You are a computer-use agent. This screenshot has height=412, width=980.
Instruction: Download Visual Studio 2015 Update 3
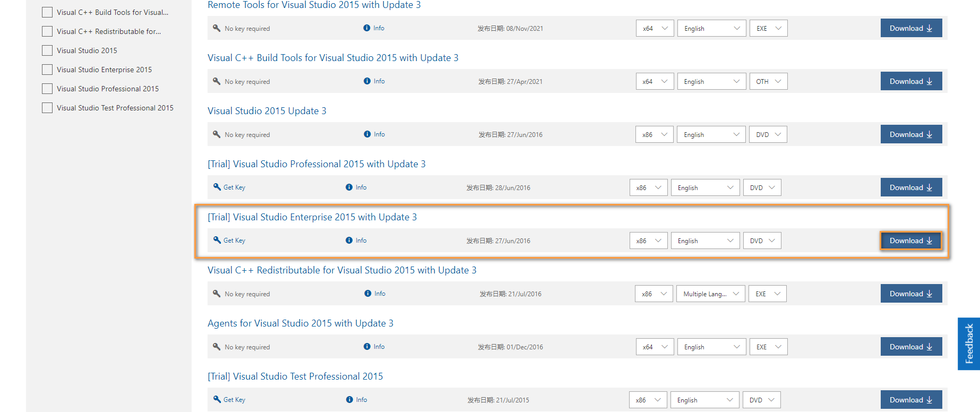point(912,134)
